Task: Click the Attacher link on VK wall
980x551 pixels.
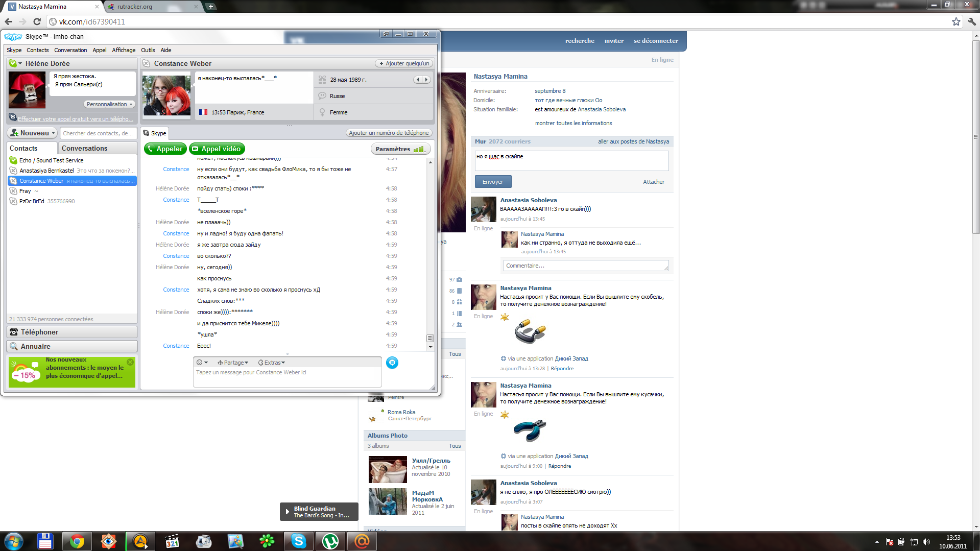Action: 654,182
